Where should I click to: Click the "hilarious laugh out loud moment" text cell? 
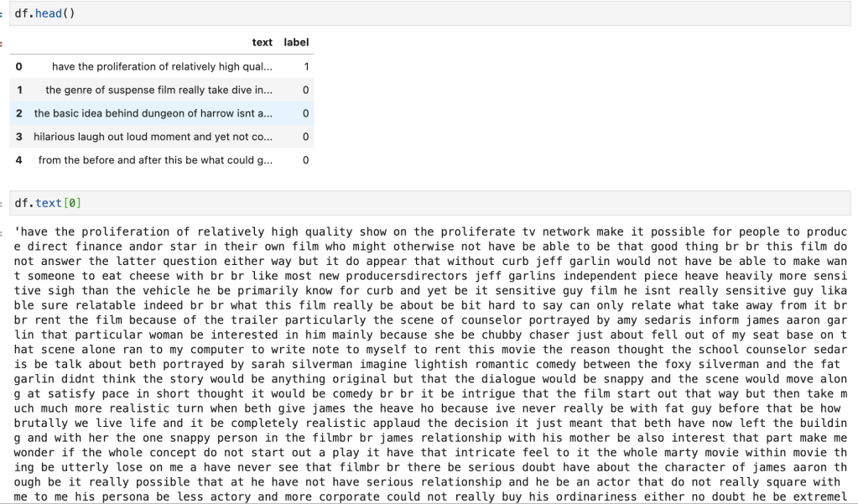coord(153,137)
